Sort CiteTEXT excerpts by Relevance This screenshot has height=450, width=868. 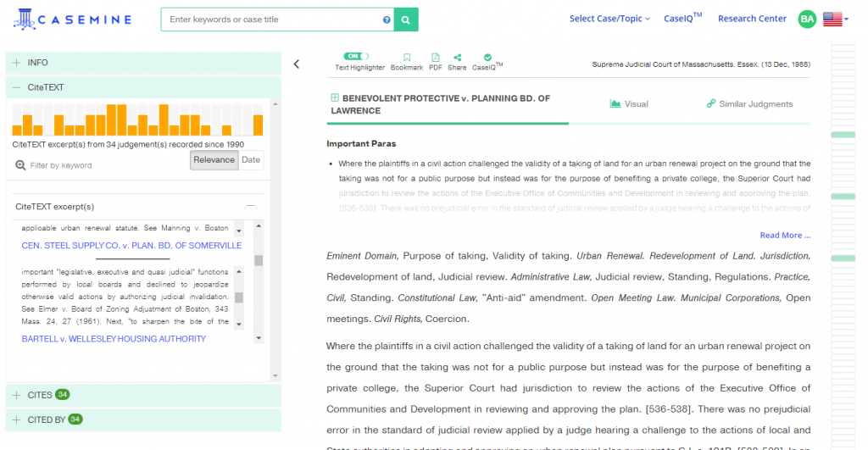[214, 160]
